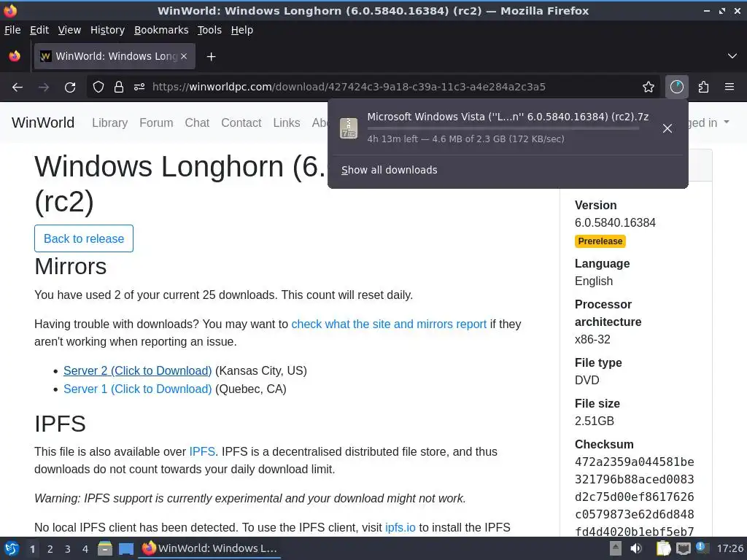Switch to workspace 3
Screen dimensions: 747x560
68,549
